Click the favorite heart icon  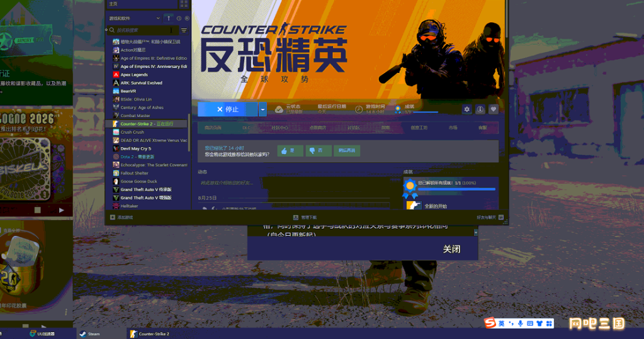coord(494,109)
